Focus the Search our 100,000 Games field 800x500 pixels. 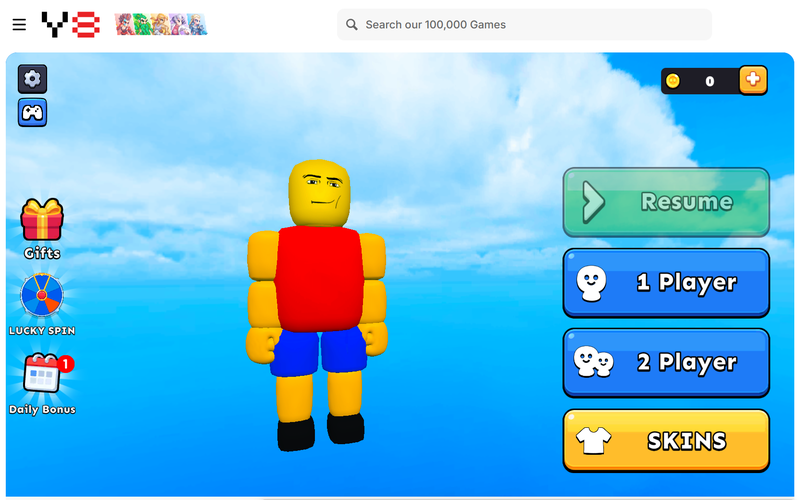tap(524, 24)
